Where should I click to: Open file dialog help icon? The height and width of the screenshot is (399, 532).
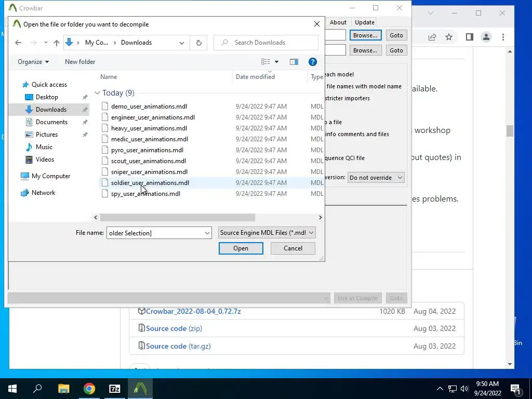point(312,62)
